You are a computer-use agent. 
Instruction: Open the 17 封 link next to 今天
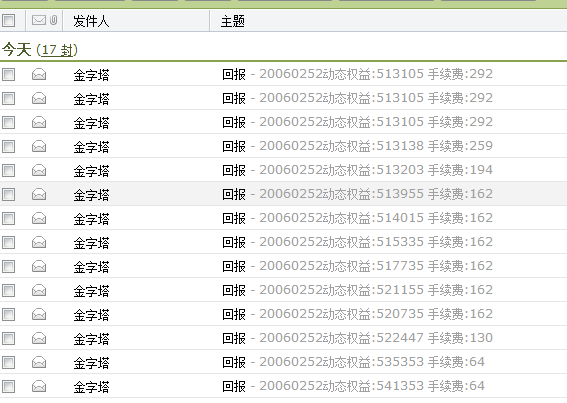point(57,50)
